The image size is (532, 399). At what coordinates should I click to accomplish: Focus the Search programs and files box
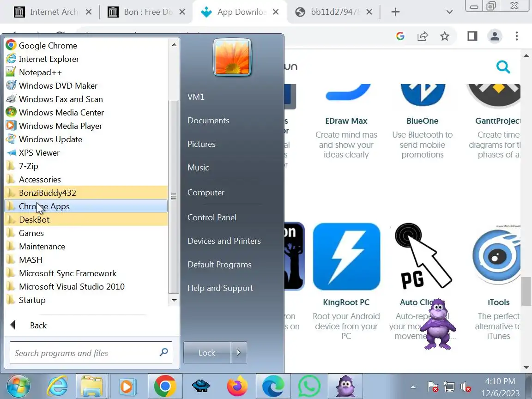(x=91, y=353)
